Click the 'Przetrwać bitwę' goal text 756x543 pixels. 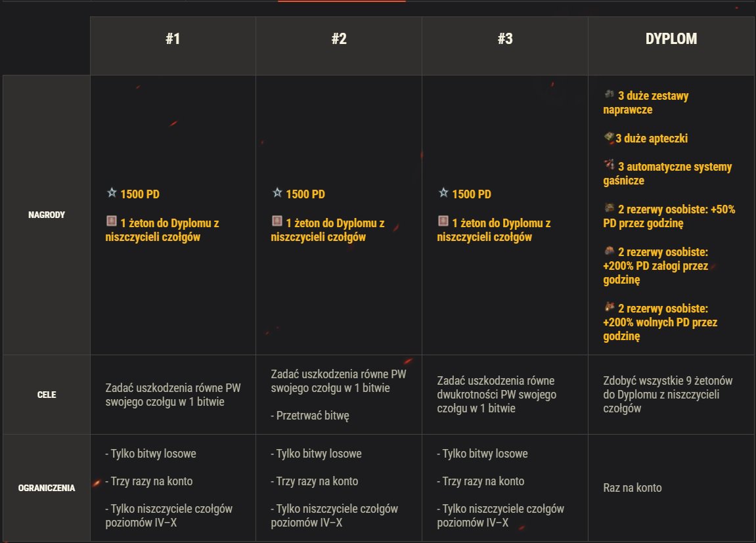click(x=310, y=416)
